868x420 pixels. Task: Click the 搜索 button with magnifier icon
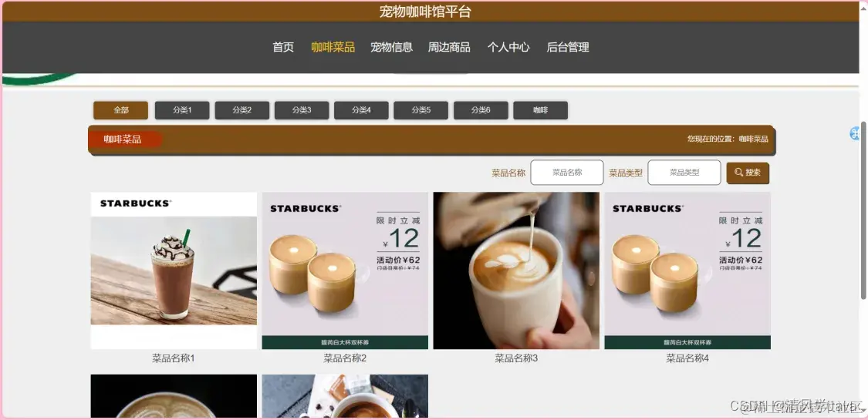click(748, 173)
